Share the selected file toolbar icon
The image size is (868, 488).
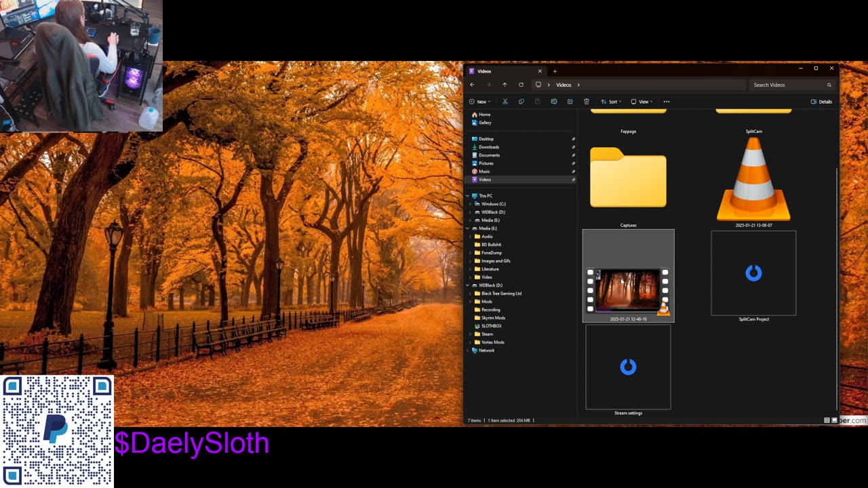click(570, 102)
